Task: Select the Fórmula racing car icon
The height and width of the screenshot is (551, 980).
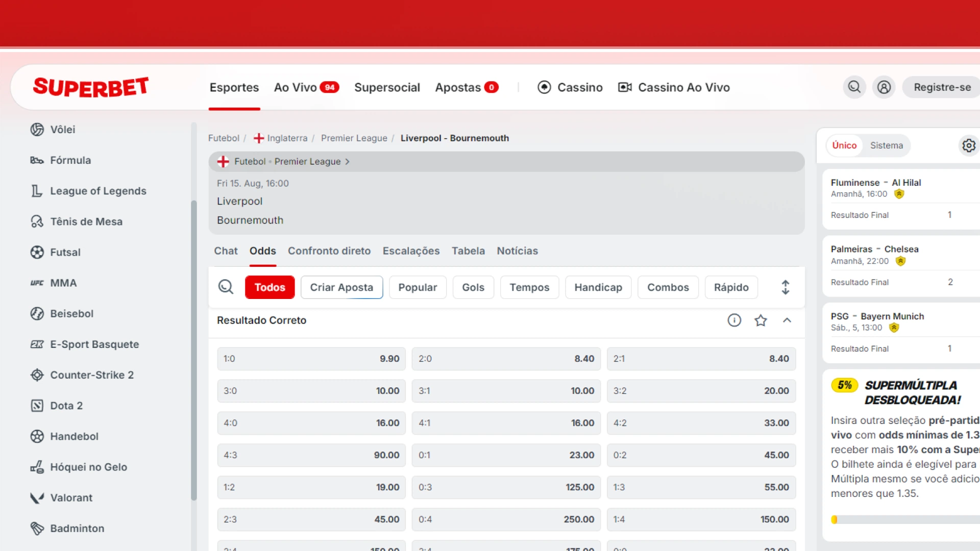Action: click(37, 160)
